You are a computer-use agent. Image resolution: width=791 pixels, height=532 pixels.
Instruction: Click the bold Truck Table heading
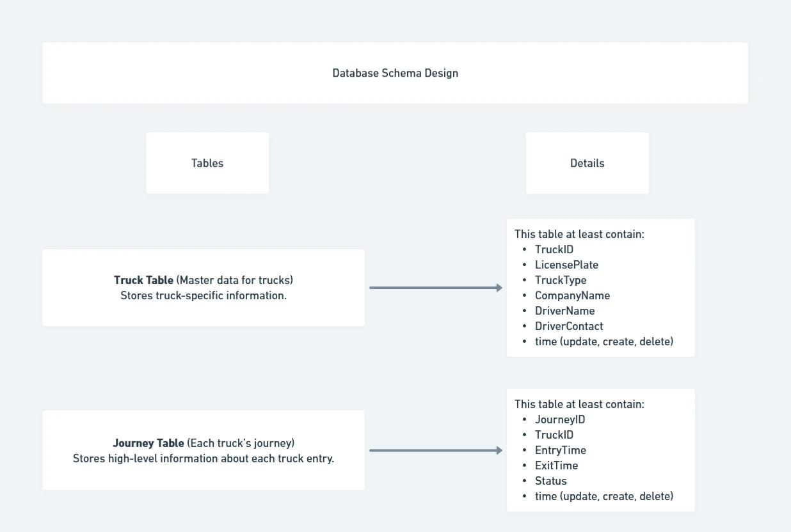[143, 280]
